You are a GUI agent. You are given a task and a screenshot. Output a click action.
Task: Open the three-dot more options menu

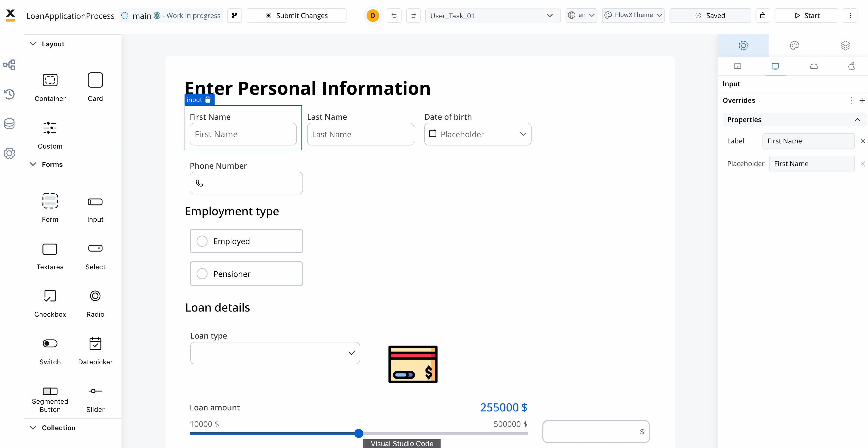click(x=850, y=15)
